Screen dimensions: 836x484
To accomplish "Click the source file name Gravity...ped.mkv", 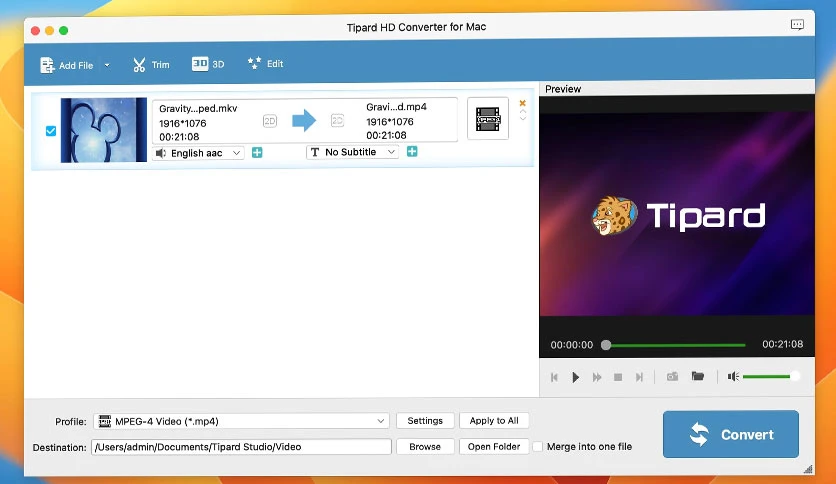I will (x=198, y=108).
